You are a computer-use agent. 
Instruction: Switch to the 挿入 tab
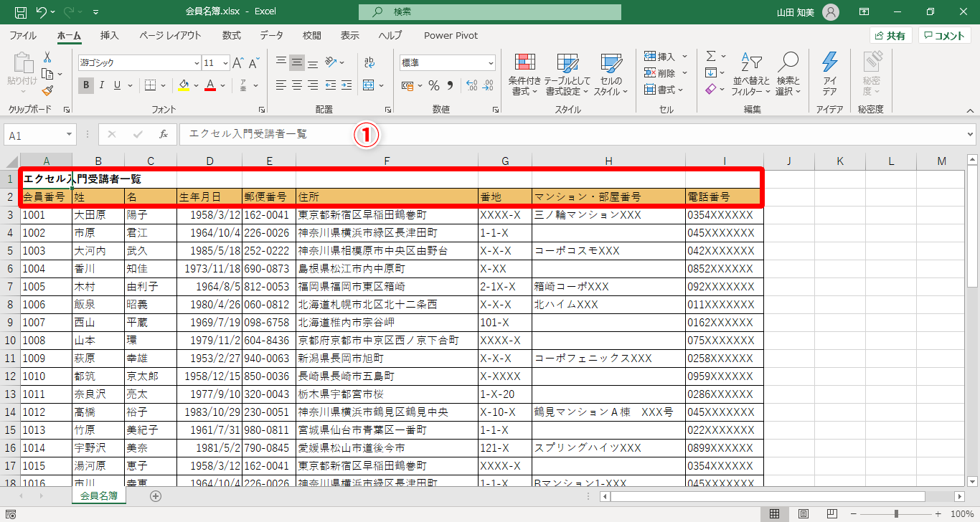click(x=110, y=36)
